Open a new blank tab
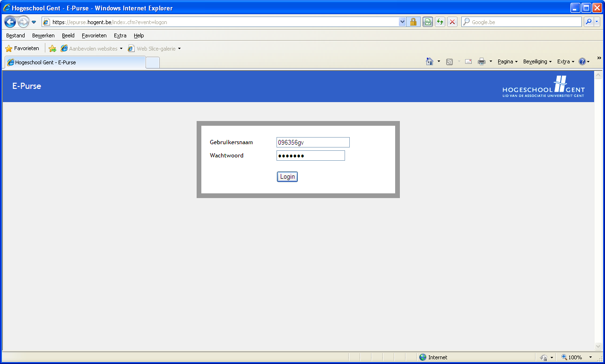 pyautogui.click(x=153, y=62)
